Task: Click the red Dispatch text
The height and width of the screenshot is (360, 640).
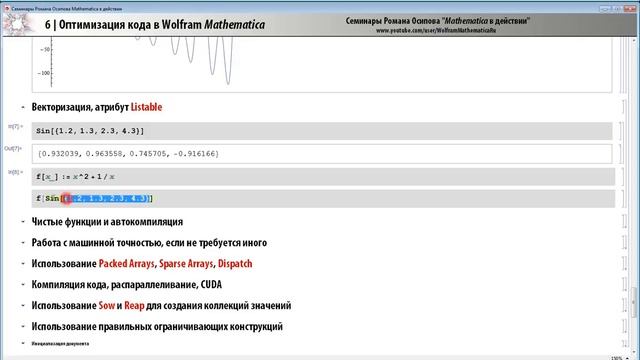Action: coord(235,264)
